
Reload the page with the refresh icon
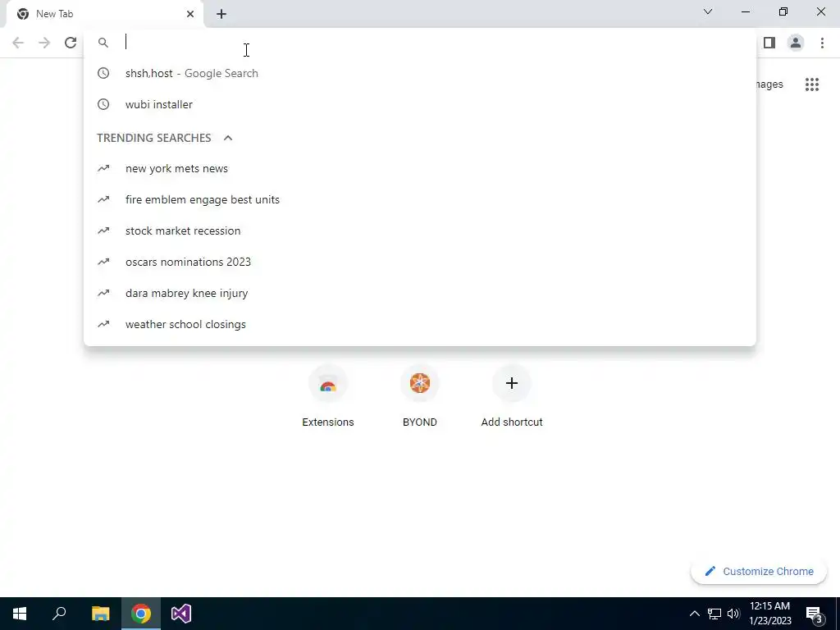pyautogui.click(x=71, y=43)
